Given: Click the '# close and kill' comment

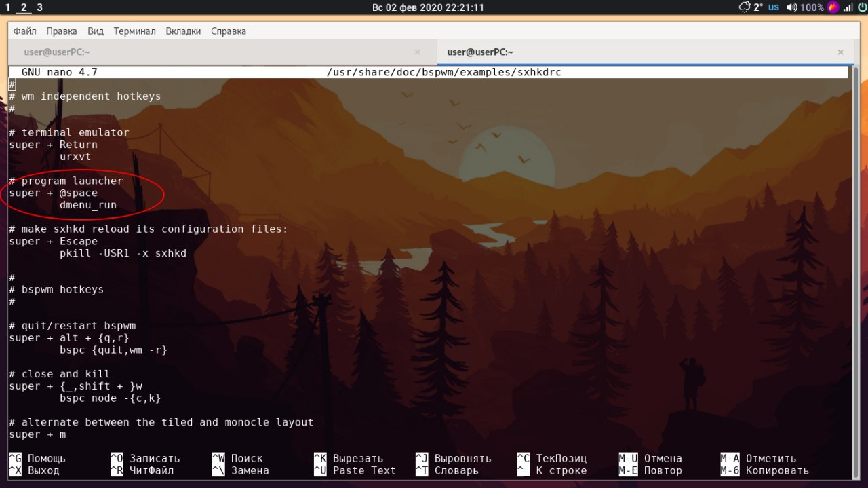Looking at the screenshot, I should click(x=60, y=374).
